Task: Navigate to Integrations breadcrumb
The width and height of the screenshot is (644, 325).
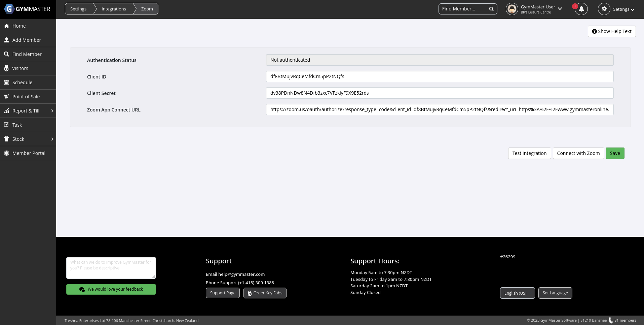Action: pyautogui.click(x=114, y=9)
